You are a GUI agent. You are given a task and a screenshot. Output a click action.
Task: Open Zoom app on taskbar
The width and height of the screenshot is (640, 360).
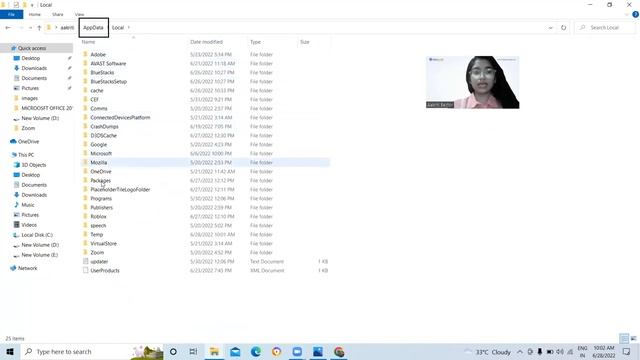click(x=297, y=351)
